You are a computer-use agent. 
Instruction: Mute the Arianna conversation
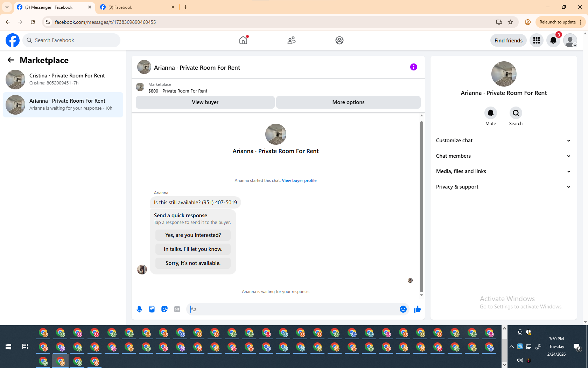click(491, 113)
